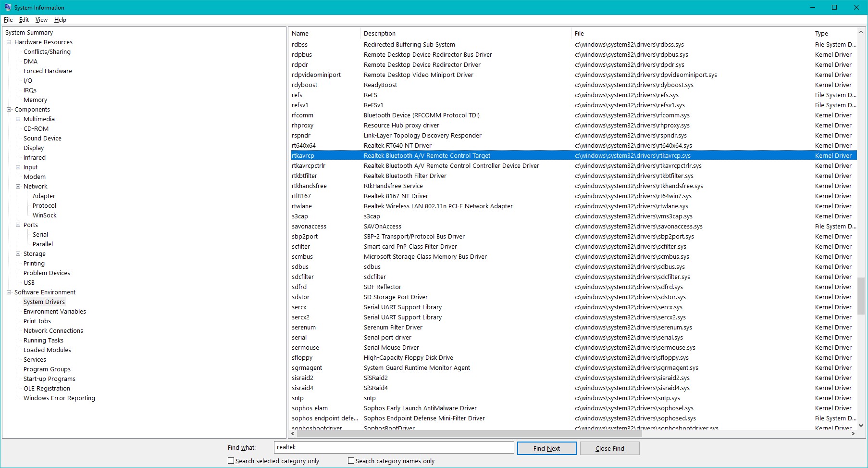
Task: Select the Display tree item
Action: (34, 148)
